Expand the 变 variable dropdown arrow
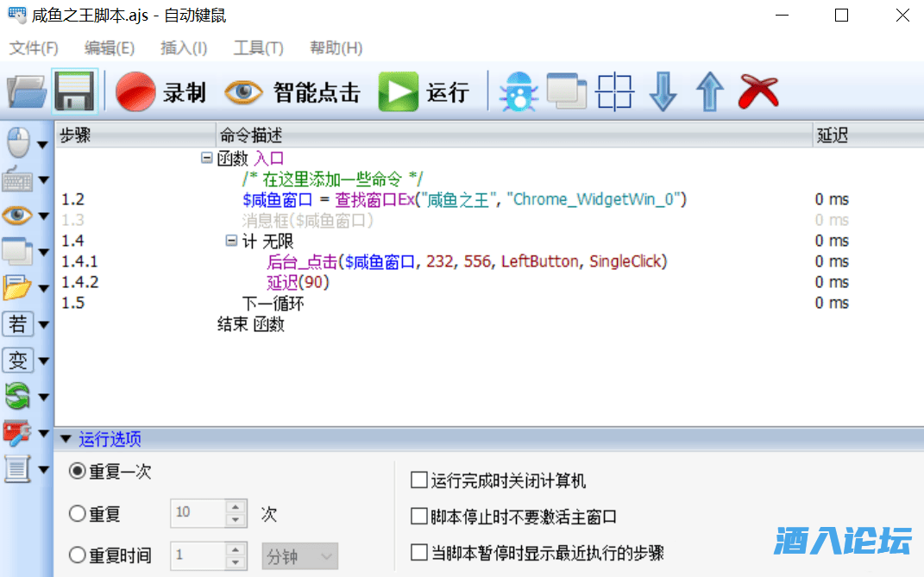Image resolution: width=924 pixels, height=577 pixels. [44, 361]
